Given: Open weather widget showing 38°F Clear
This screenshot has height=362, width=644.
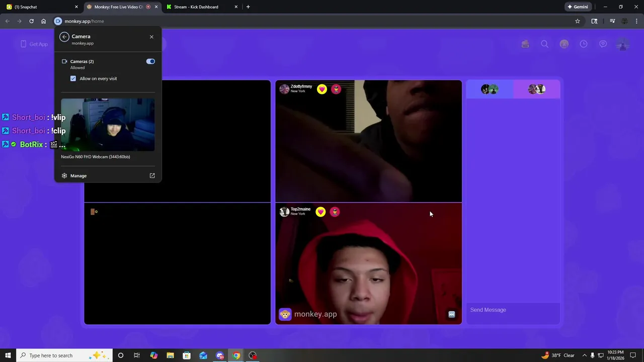Looking at the screenshot, I should pyautogui.click(x=558, y=355).
